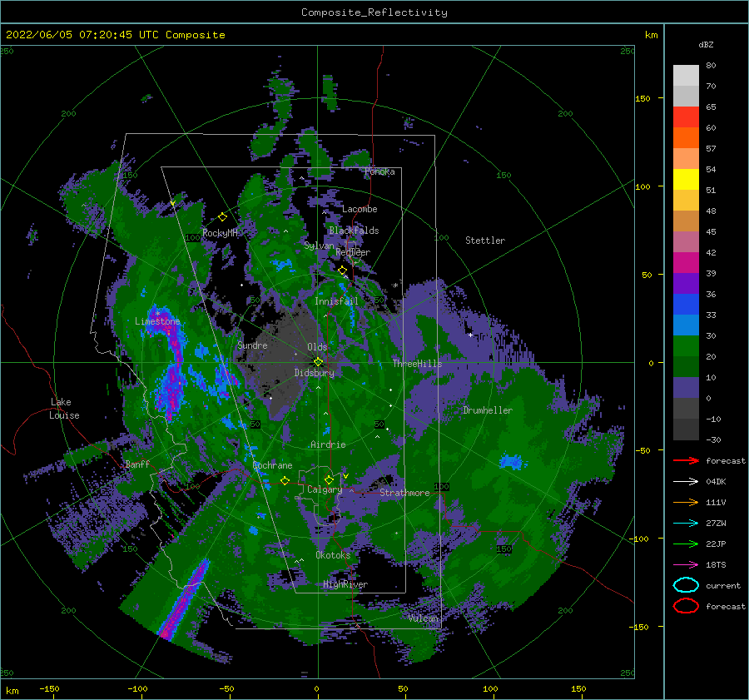Select the orange 111V arrow icon
Viewport: 749px width, 700px height.
pyautogui.click(x=686, y=502)
